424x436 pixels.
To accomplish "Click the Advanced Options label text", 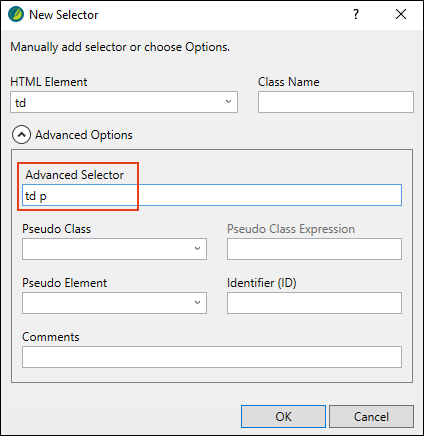I will tap(84, 135).
